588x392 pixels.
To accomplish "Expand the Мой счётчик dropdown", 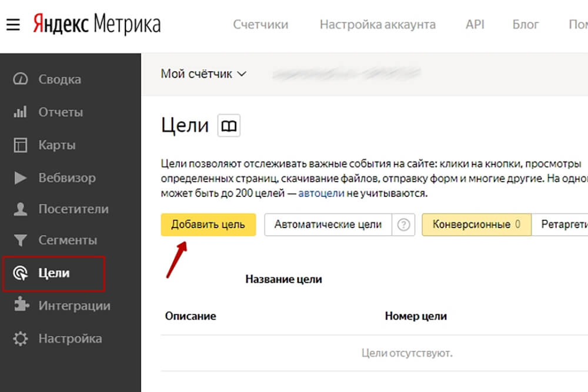I will pos(203,74).
